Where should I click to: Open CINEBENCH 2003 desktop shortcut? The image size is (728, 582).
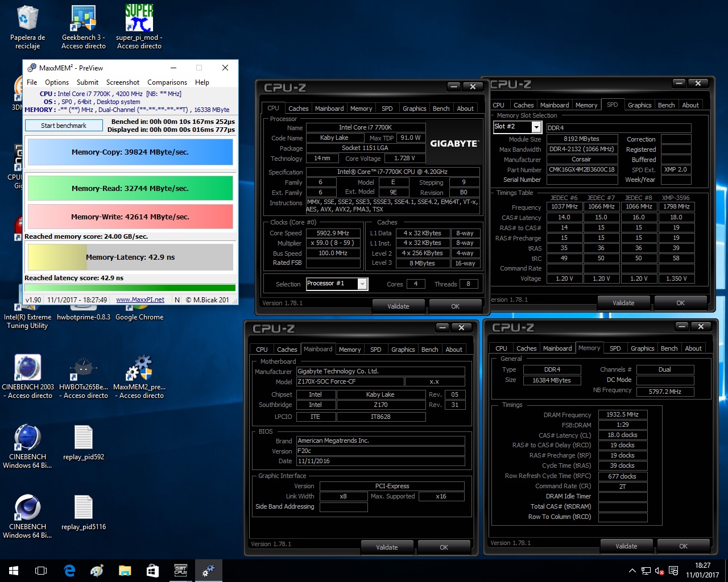tap(28, 376)
